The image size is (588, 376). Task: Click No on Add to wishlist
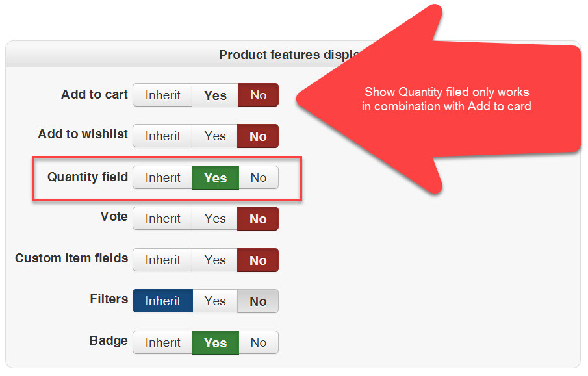[x=258, y=136]
